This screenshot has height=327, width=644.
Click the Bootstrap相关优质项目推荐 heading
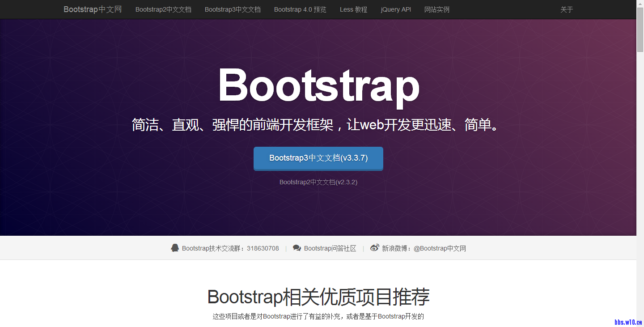[318, 297]
